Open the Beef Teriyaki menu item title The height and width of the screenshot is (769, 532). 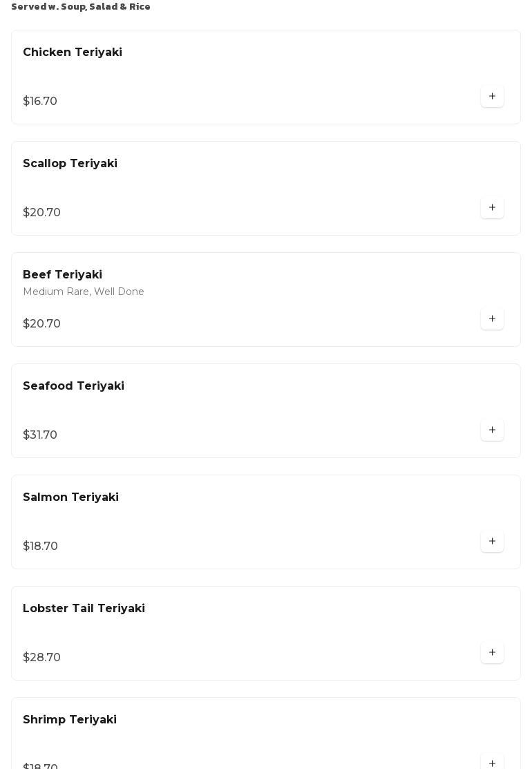62,275
